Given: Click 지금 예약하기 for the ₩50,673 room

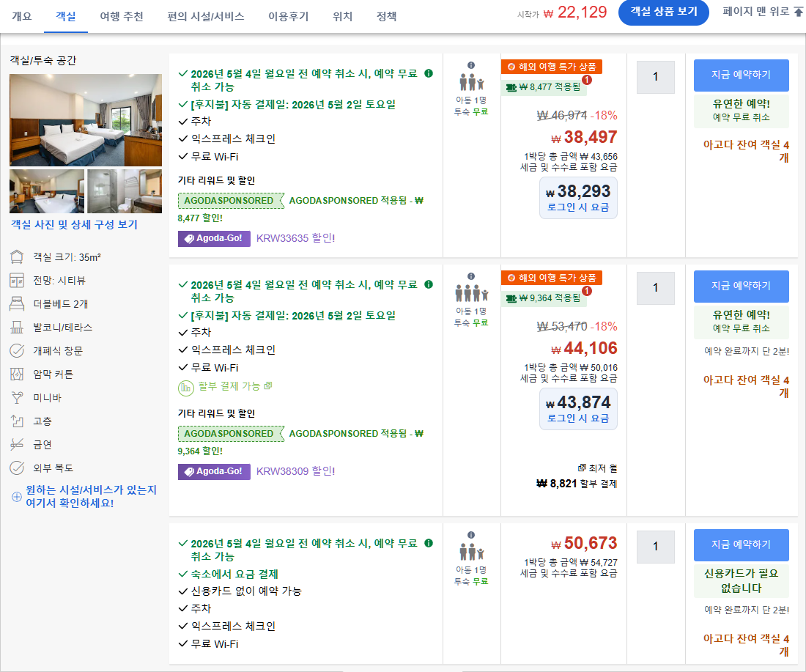Looking at the screenshot, I should coord(742,544).
